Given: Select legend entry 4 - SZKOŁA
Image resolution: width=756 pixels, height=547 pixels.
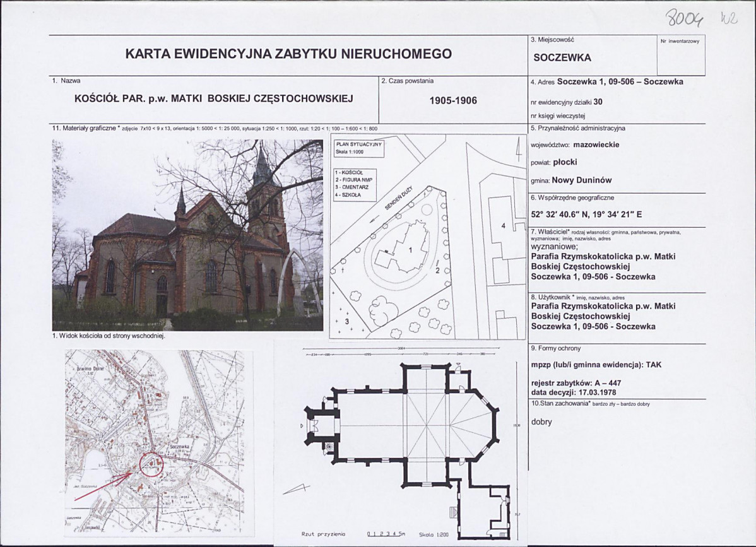Looking at the screenshot, I should (x=350, y=195).
